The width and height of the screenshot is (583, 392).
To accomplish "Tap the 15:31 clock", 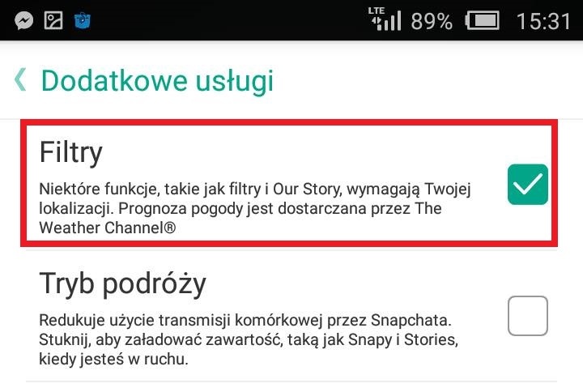I will click(x=543, y=21).
